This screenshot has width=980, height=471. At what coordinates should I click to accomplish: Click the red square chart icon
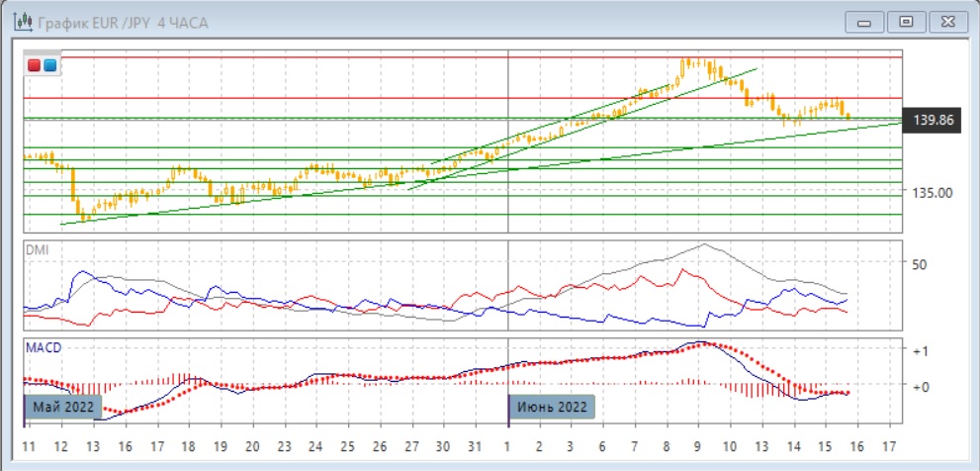click(35, 65)
